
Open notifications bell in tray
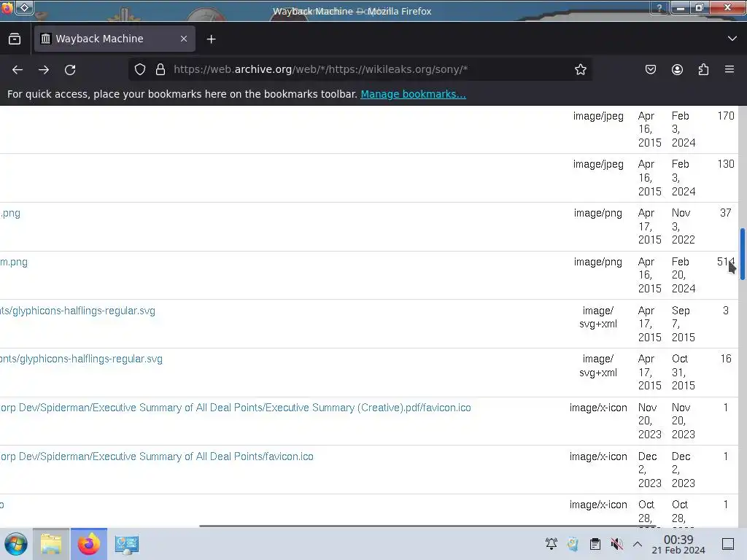(x=551, y=544)
